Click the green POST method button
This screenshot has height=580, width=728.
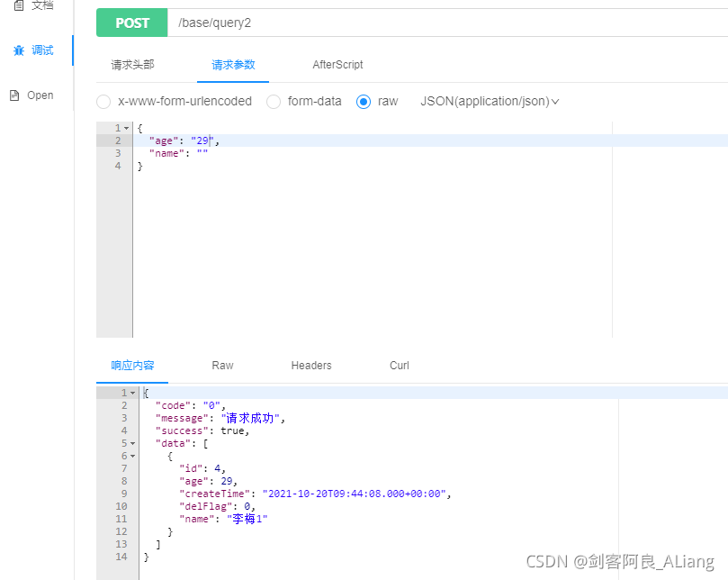point(132,23)
